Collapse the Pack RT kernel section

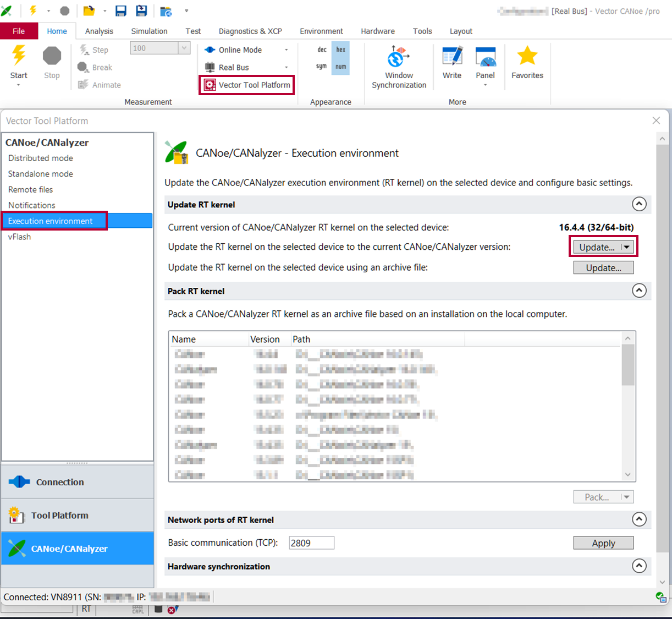tap(639, 291)
